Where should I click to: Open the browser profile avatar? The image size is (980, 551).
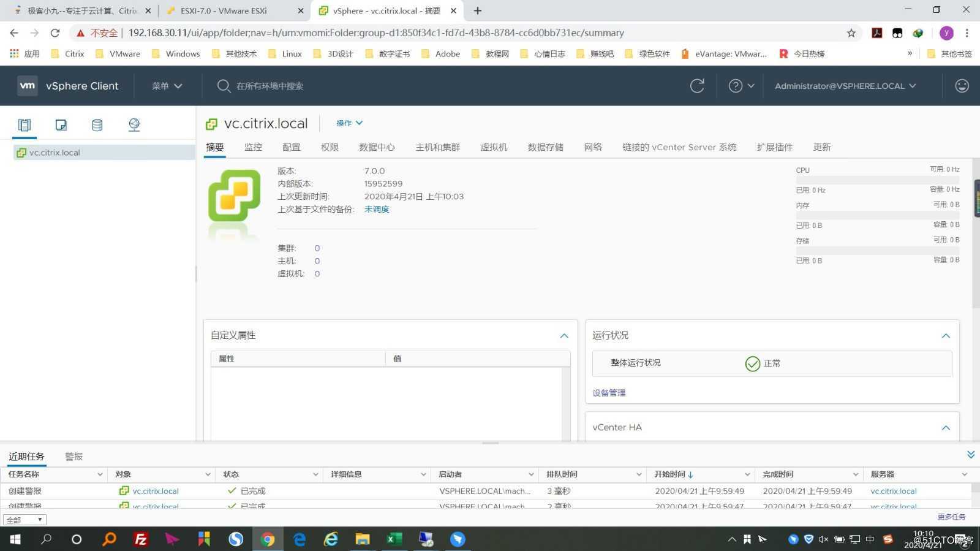click(946, 33)
